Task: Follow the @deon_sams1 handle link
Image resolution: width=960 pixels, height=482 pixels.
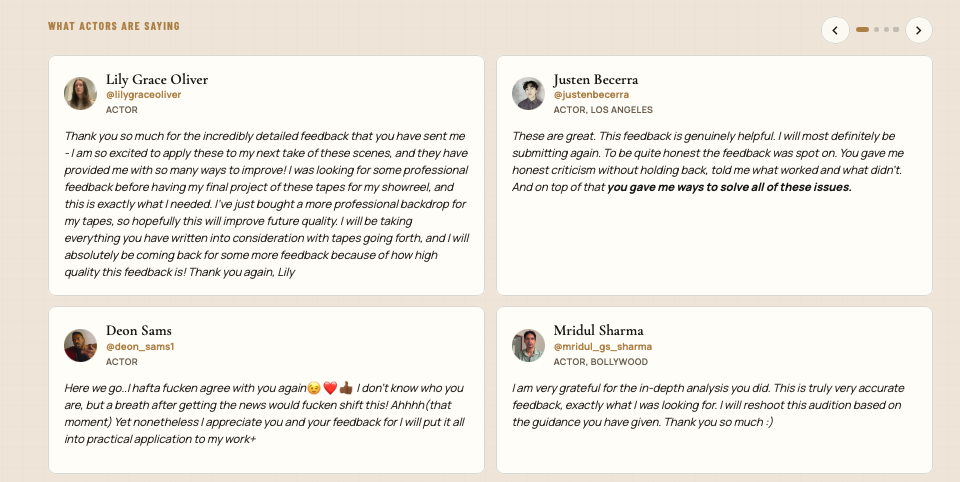Action: pyautogui.click(x=140, y=347)
